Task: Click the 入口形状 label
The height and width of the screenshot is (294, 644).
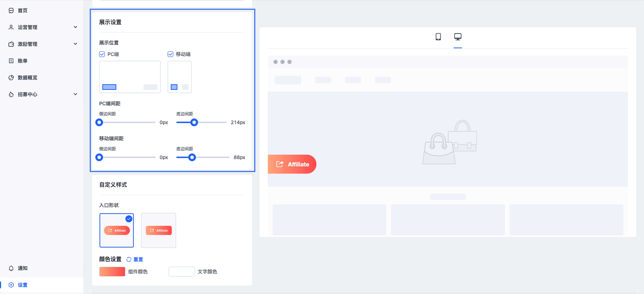Action: tap(109, 205)
